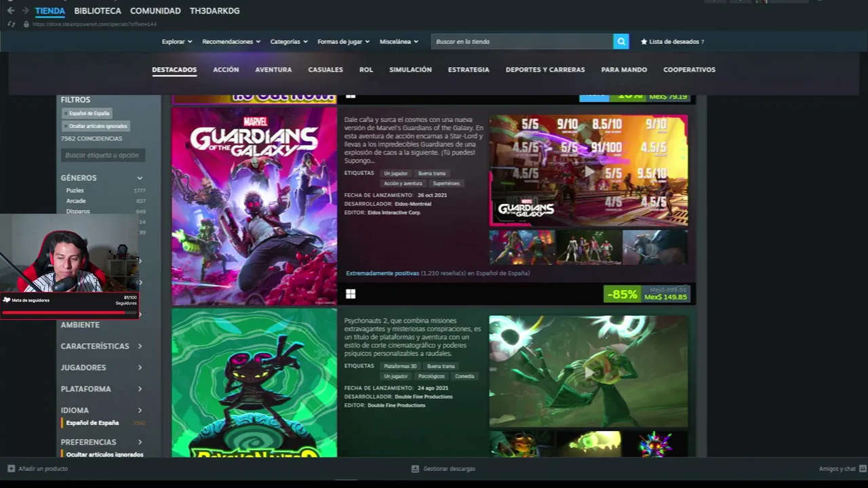Select the Deportes y carreras tab
The width and height of the screenshot is (868, 488).
coord(545,70)
